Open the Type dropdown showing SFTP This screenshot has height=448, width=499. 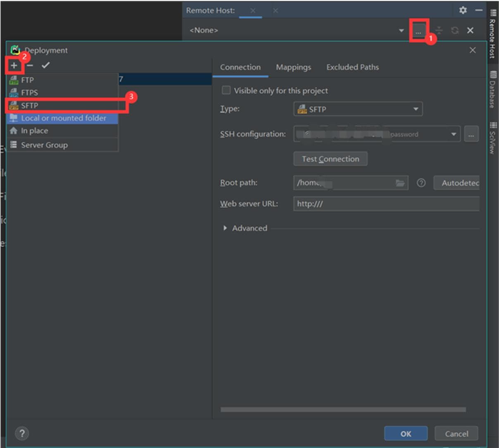[x=358, y=109]
